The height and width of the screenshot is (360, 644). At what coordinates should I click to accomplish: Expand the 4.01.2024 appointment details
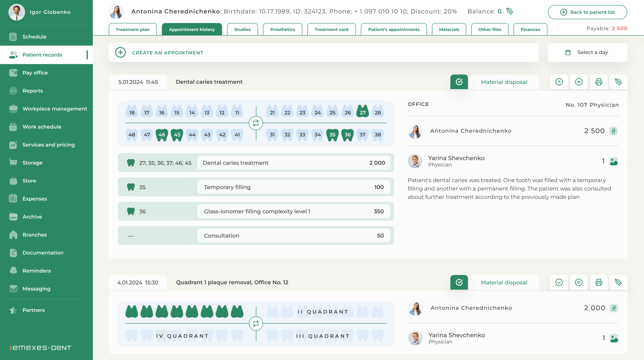(x=559, y=282)
